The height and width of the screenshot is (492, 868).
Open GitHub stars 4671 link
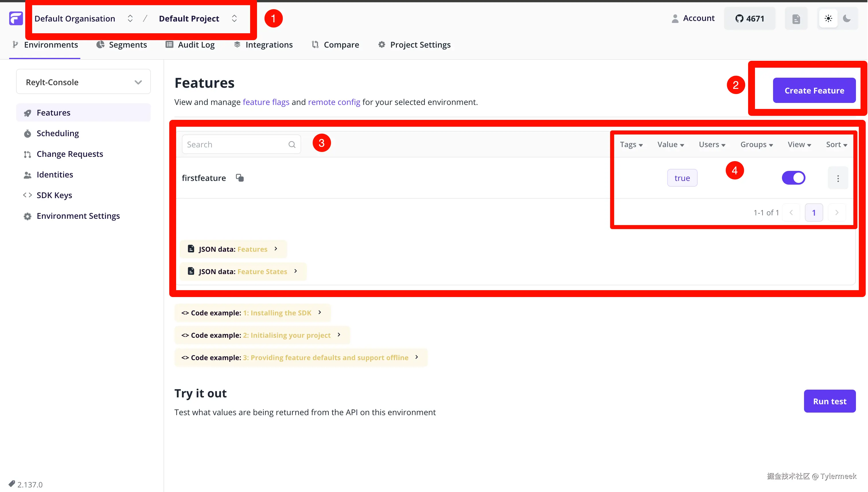pos(749,19)
